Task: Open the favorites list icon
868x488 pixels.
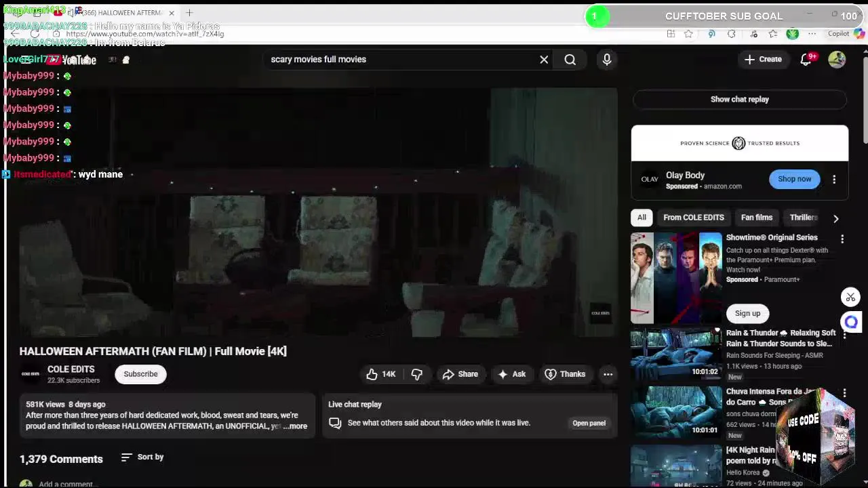Action: pyautogui.click(x=773, y=34)
